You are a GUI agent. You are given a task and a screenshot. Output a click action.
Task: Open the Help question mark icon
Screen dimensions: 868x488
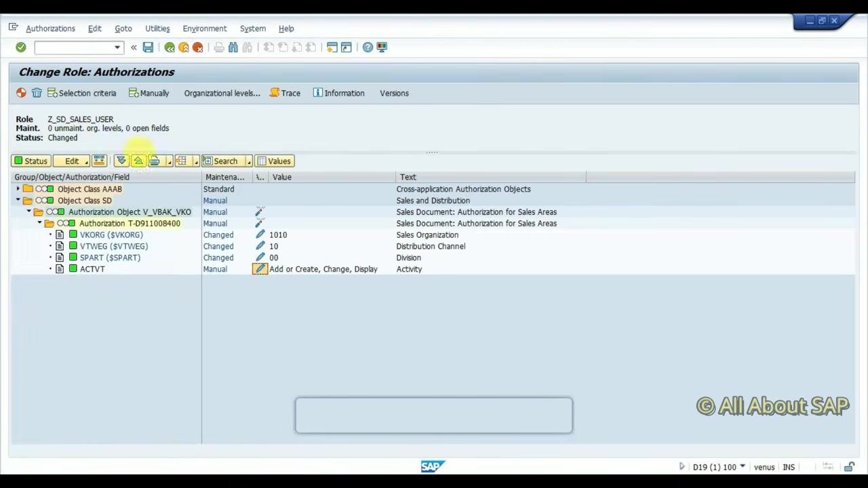(368, 47)
